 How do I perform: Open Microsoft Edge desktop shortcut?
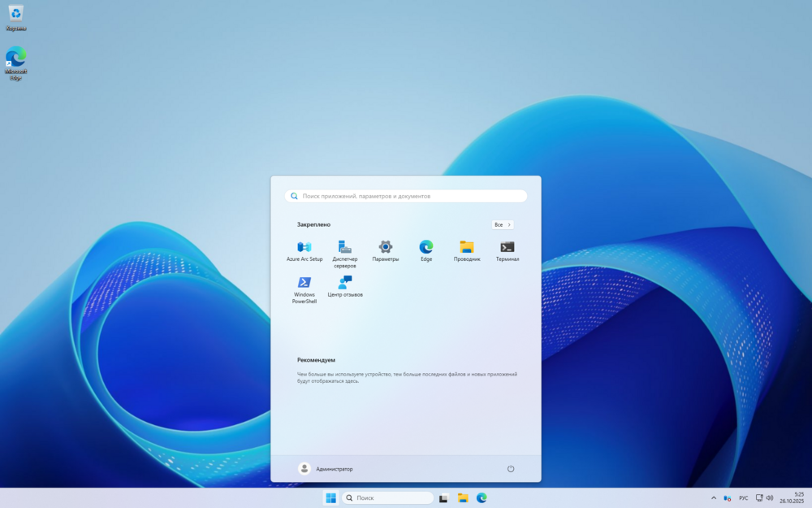click(x=15, y=59)
